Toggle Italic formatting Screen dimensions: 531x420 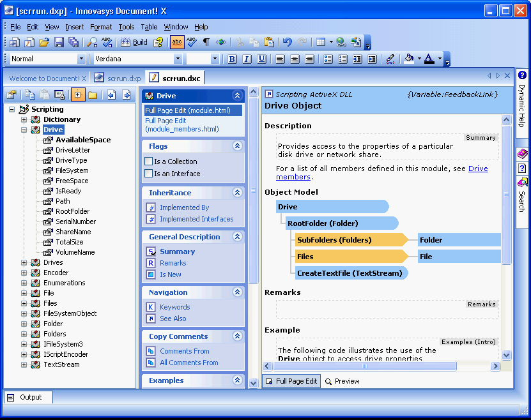pos(247,59)
